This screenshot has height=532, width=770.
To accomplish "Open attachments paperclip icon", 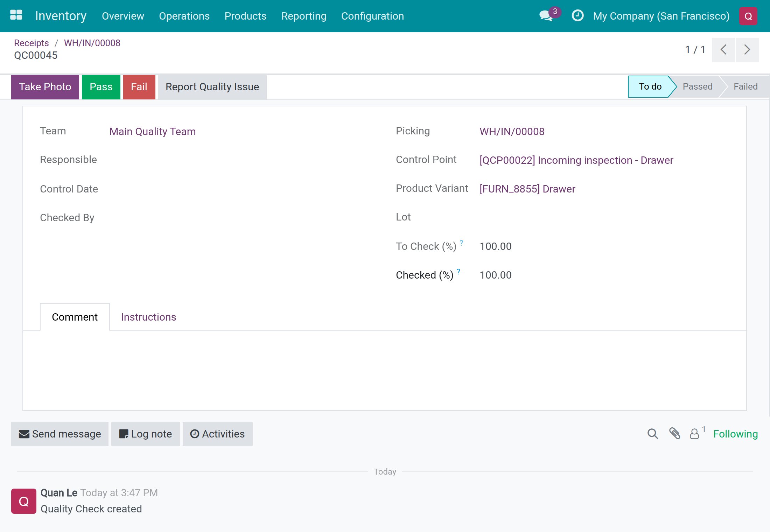I will pyautogui.click(x=674, y=434).
